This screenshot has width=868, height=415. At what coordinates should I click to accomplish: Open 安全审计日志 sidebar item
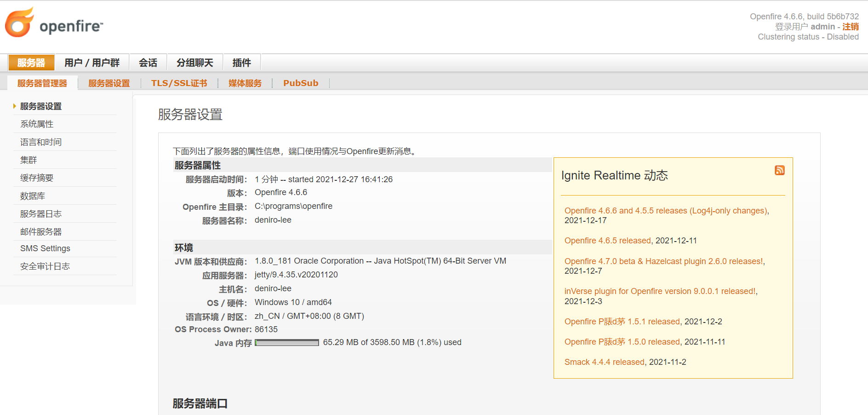click(45, 266)
